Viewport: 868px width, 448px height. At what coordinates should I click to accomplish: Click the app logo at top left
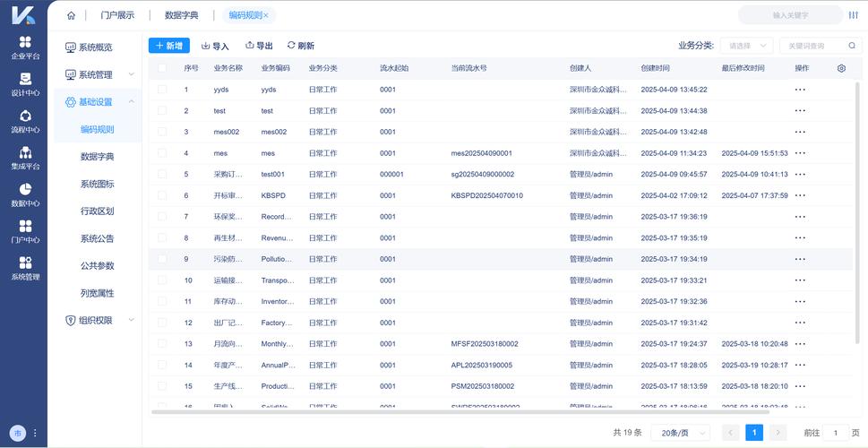[x=23, y=15]
